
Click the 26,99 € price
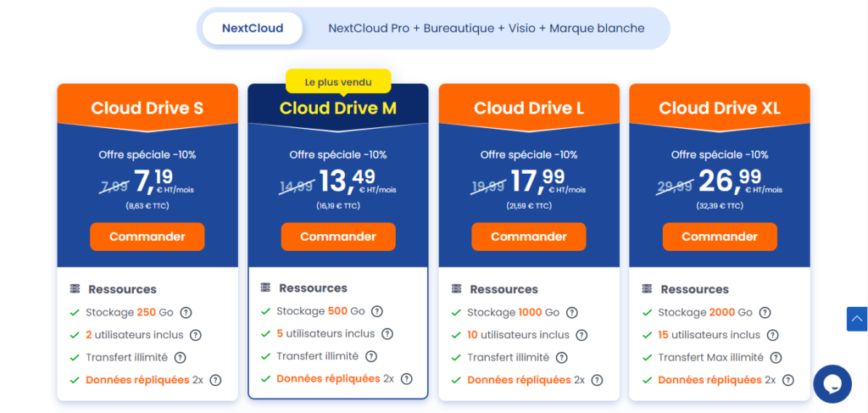pos(741,181)
